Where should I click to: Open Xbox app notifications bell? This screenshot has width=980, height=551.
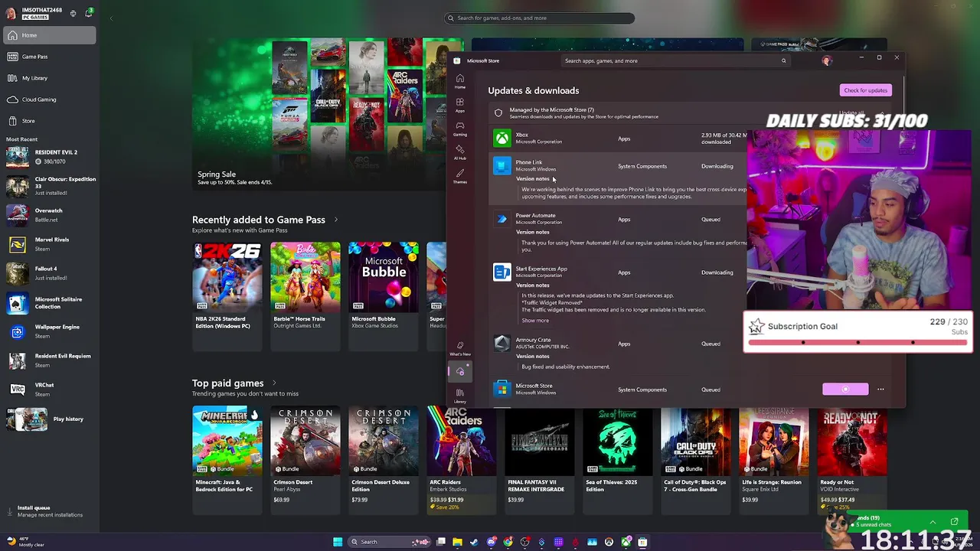pyautogui.click(x=90, y=13)
